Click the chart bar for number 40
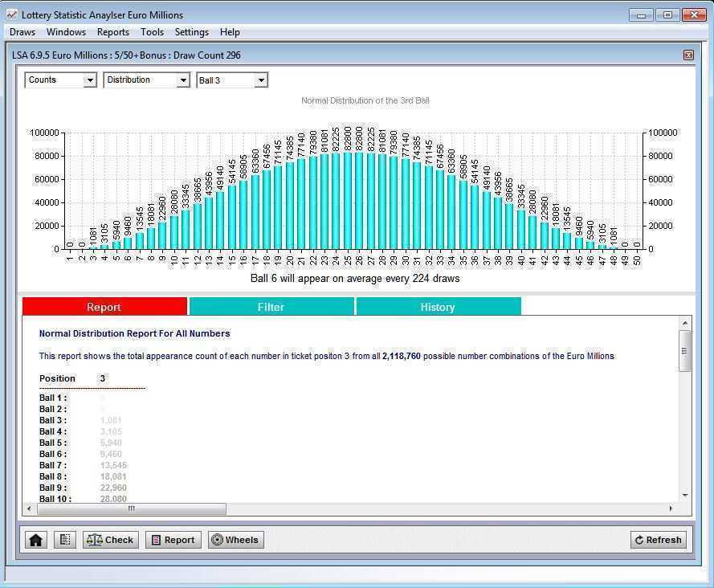 tap(521, 229)
